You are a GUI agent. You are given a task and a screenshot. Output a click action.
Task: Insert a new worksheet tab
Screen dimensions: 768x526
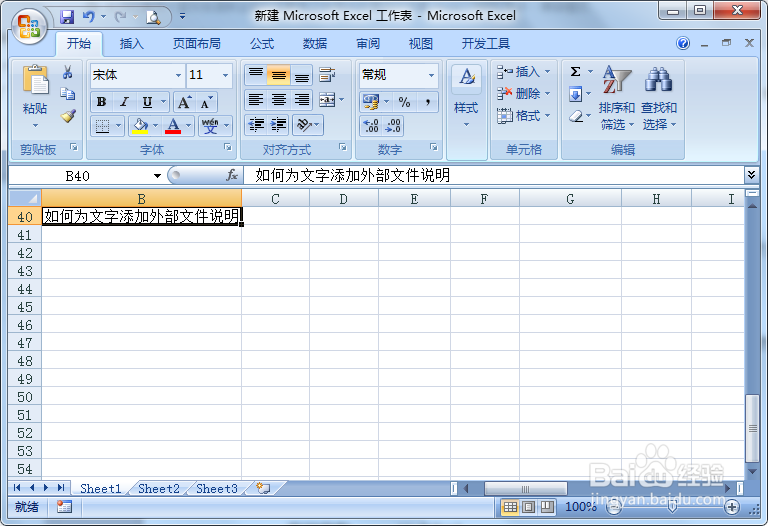(264, 488)
